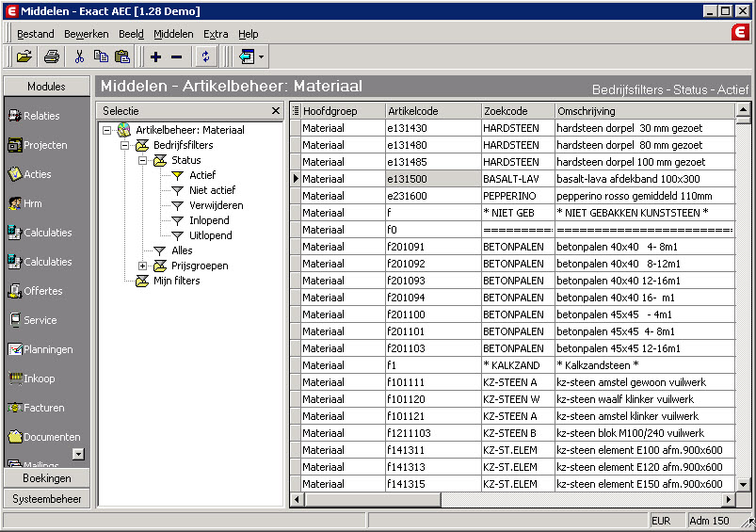This screenshot has height=532, width=756.
Task: Switch to the Boekingen section
Action: coord(46,478)
